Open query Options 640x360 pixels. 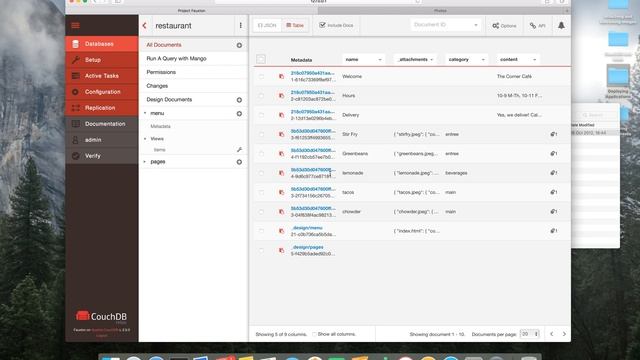pyautogui.click(x=504, y=25)
